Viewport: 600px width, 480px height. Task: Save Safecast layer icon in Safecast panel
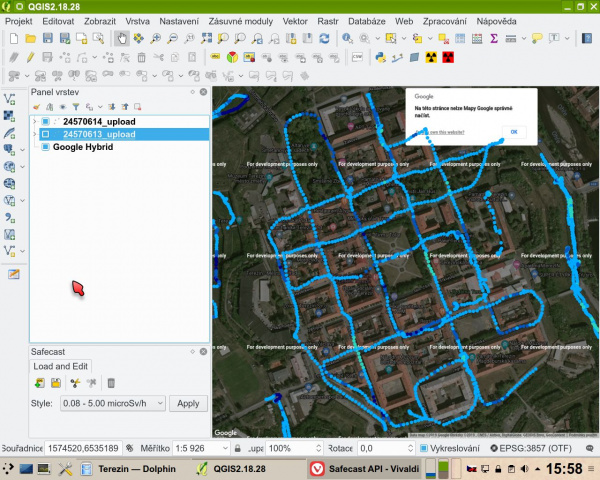(56, 383)
